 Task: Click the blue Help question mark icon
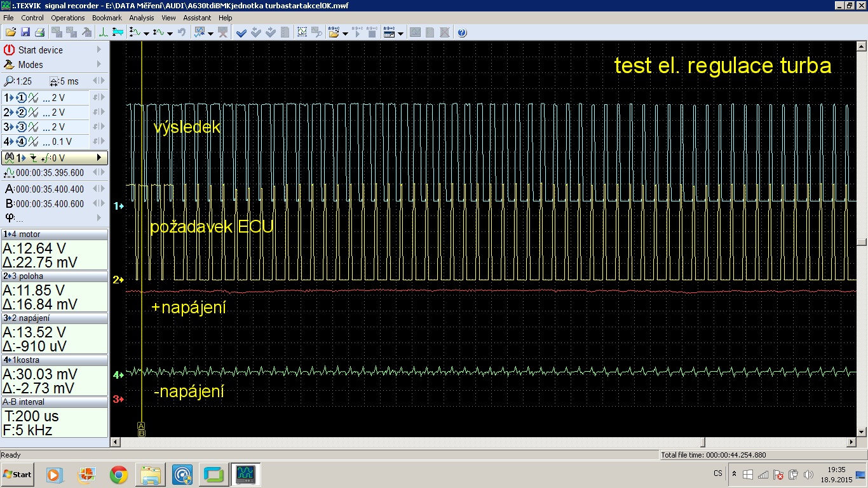click(x=462, y=32)
